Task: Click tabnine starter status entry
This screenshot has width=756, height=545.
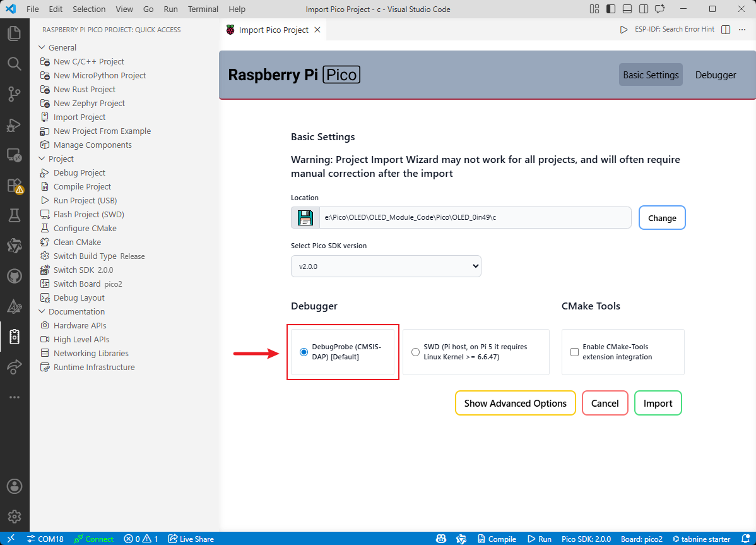Action: point(702,539)
